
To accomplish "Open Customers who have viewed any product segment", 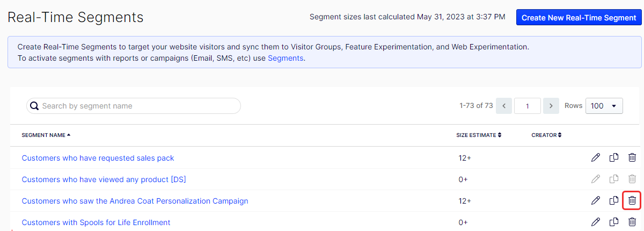I will point(104,179).
